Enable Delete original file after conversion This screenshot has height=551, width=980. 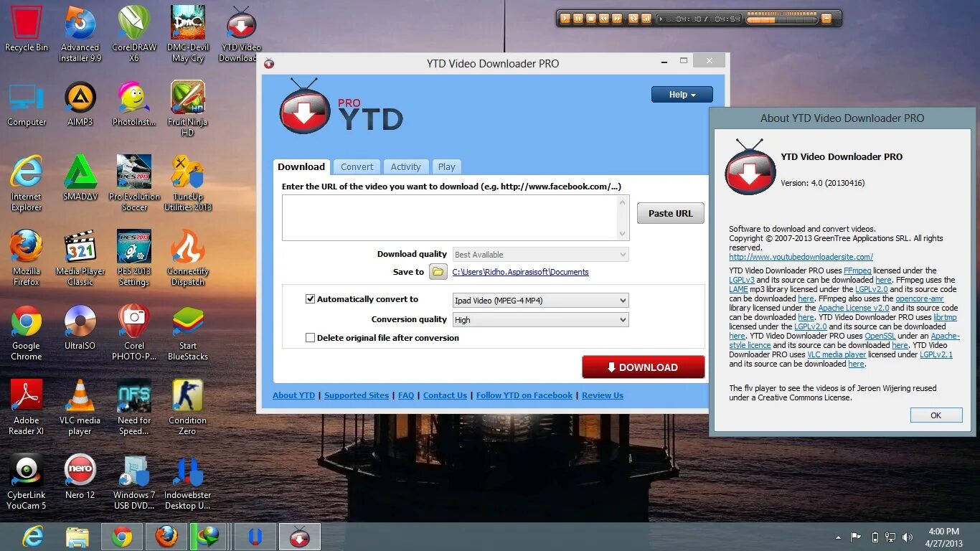point(311,338)
